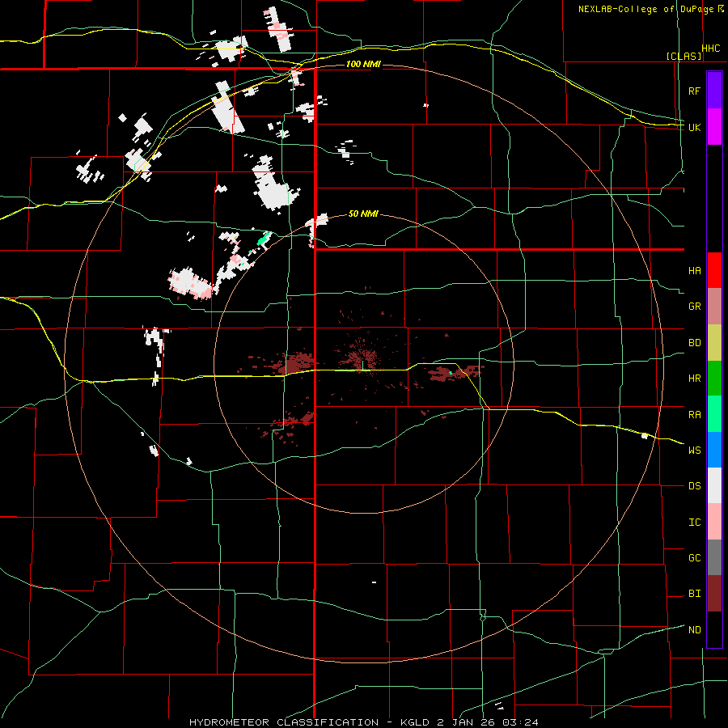Click the RA light green legend swatch
The width and height of the screenshot is (728, 728).
tap(714, 414)
